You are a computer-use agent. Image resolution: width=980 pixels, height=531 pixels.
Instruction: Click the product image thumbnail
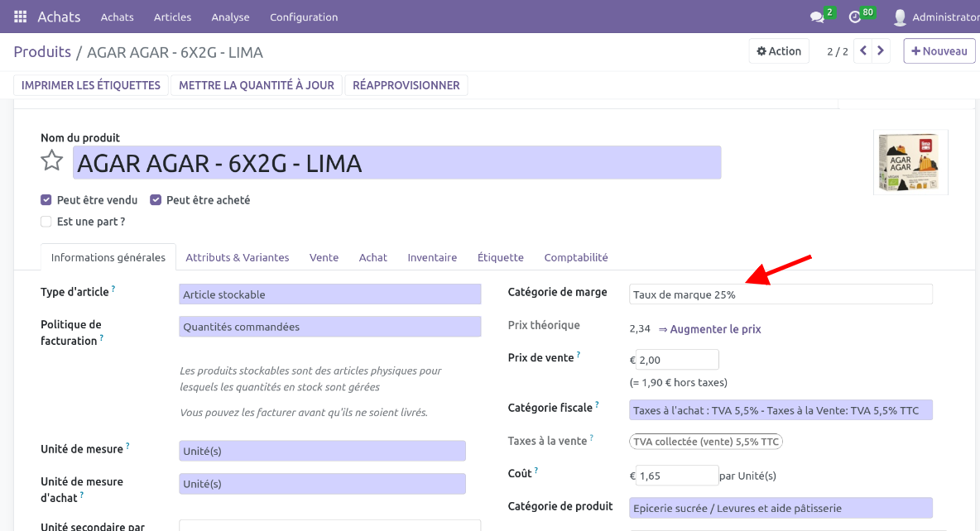(x=910, y=162)
